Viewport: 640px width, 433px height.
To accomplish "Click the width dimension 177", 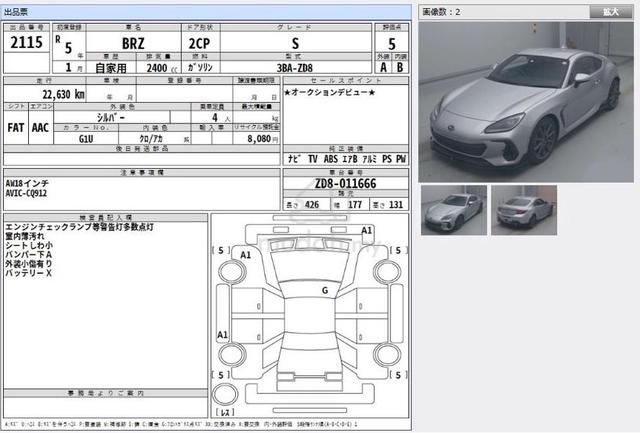I will point(355,204).
